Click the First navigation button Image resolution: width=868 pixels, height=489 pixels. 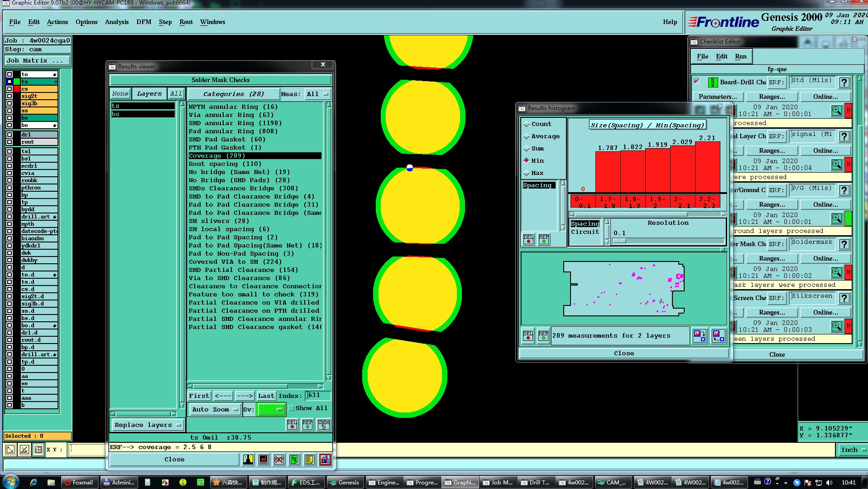[199, 396]
